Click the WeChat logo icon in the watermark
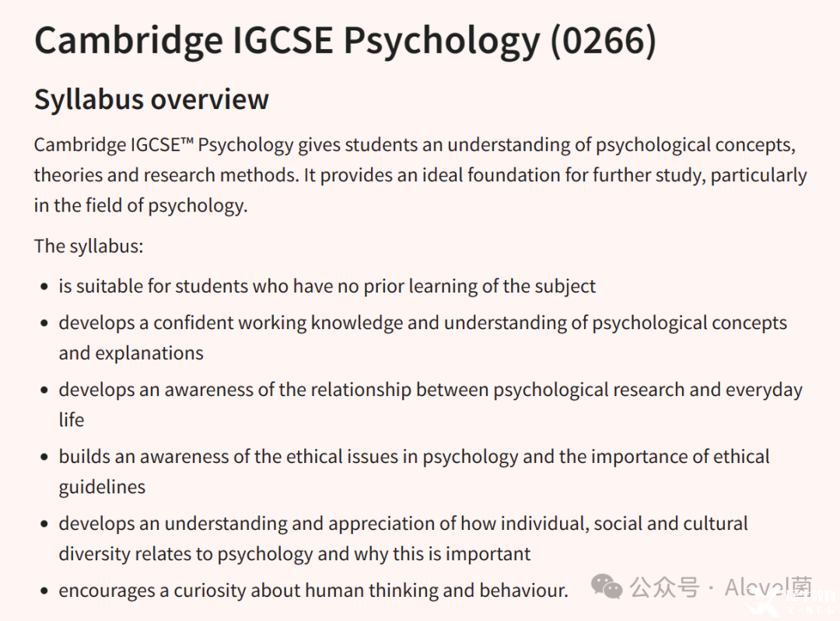This screenshot has width=840, height=621. 607,586
